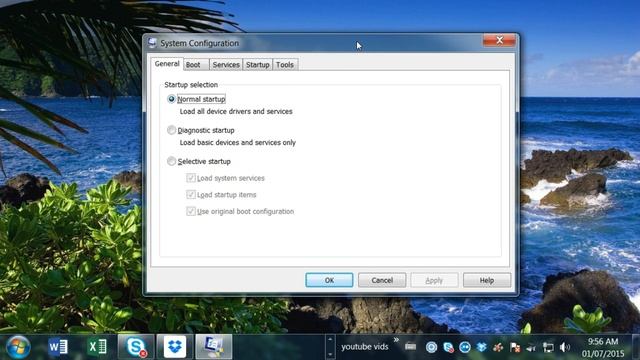Select the System Configuration taskbar button

pos(213,347)
